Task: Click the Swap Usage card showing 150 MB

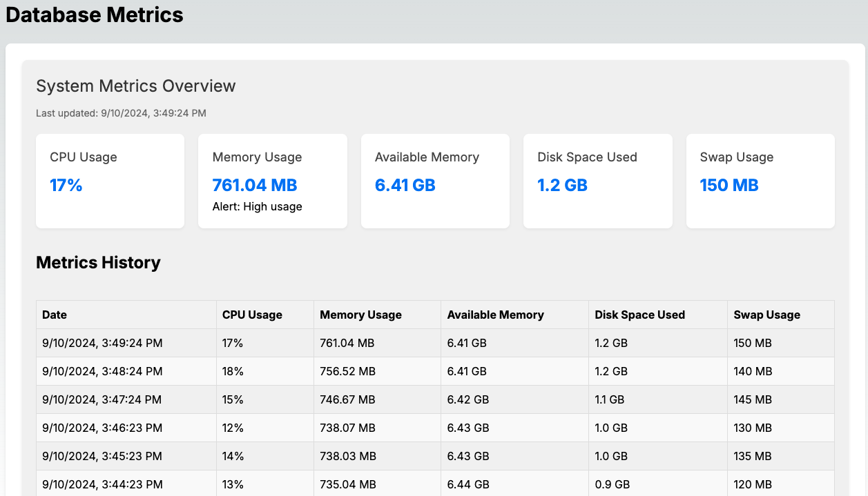Action: pyautogui.click(x=760, y=181)
